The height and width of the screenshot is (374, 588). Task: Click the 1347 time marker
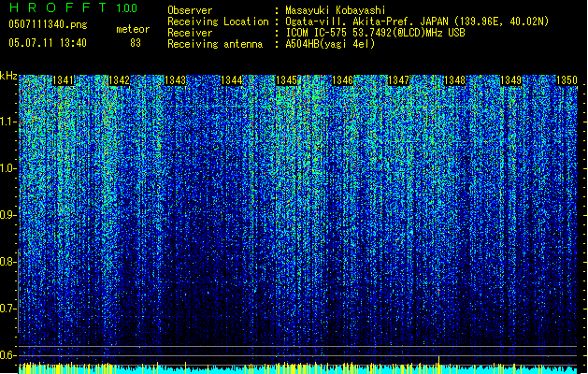398,80
